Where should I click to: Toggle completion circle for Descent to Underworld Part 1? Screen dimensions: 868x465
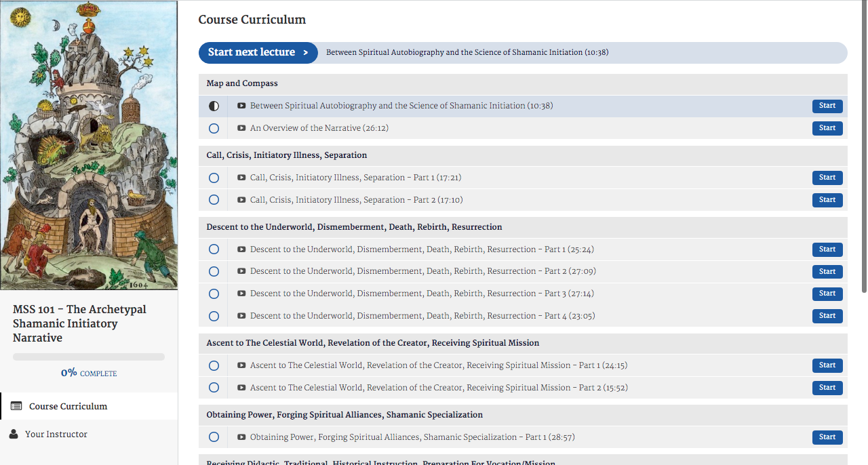coord(214,249)
